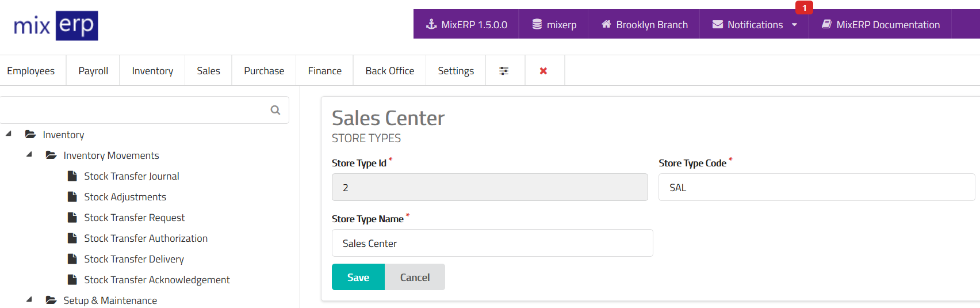
Task: Cancel editing the store type
Action: point(415,277)
